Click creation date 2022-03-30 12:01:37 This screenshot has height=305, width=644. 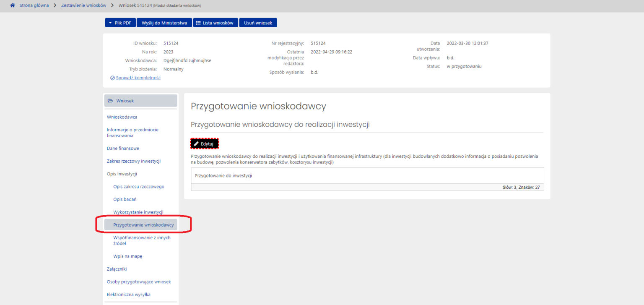[467, 43]
